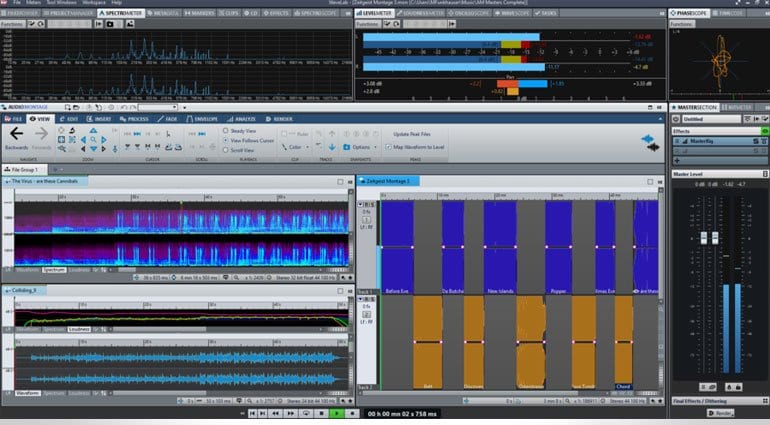Click the Backwards navigation arrow

pos(16,133)
